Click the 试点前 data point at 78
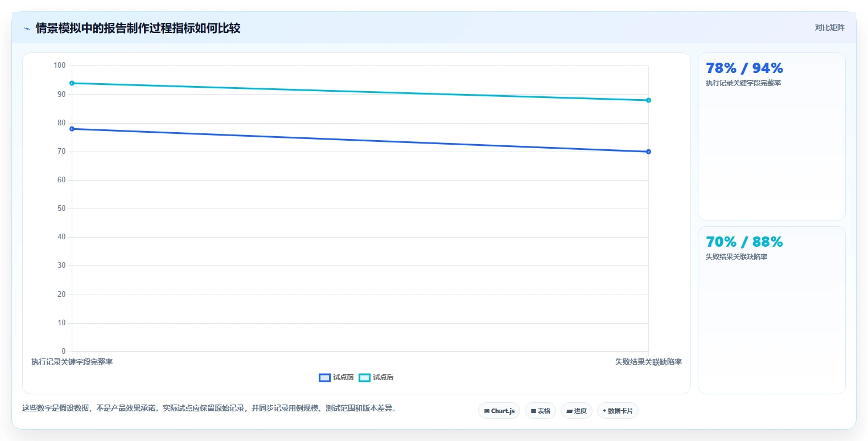 pos(72,129)
